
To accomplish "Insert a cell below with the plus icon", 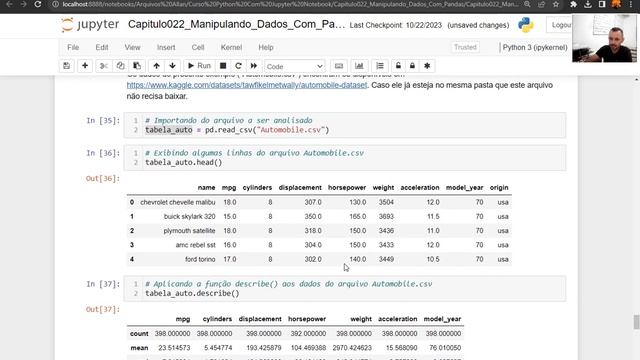I will 85,66.
